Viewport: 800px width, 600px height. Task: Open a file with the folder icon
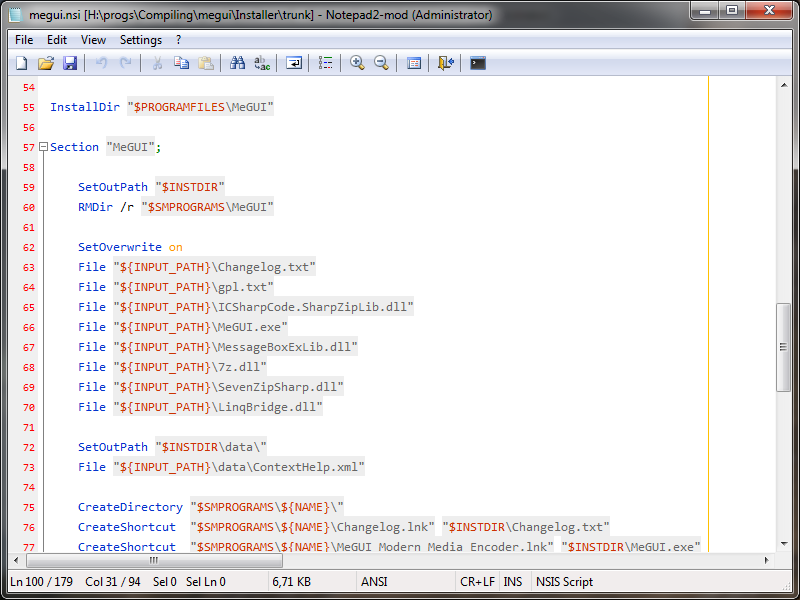pyautogui.click(x=45, y=63)
